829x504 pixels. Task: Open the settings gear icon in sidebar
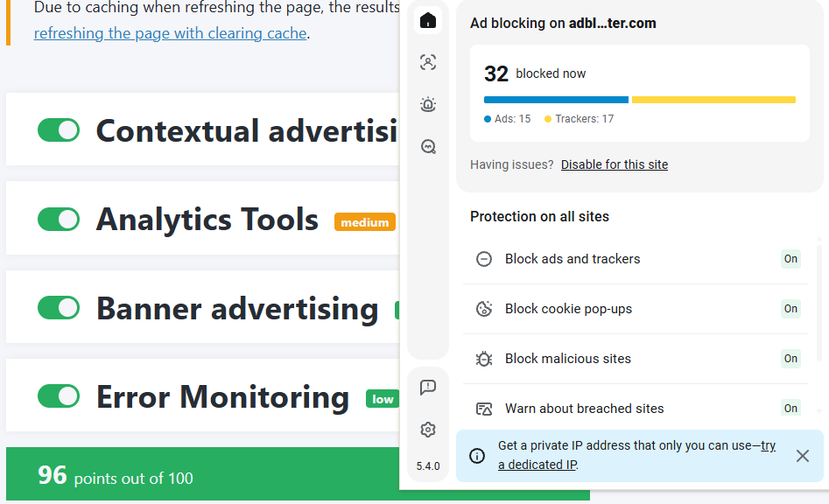(x=428, y=430)
